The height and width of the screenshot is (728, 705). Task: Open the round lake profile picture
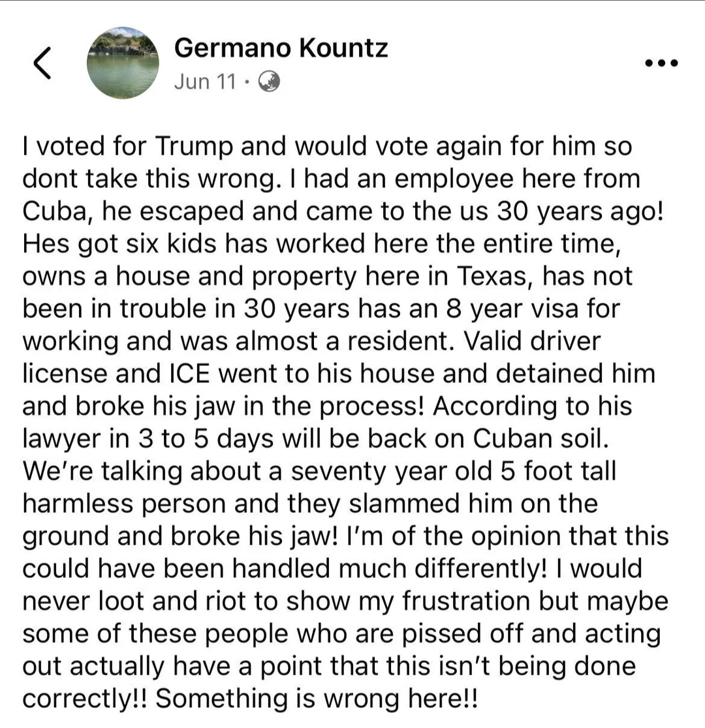(x=123, y=63)
